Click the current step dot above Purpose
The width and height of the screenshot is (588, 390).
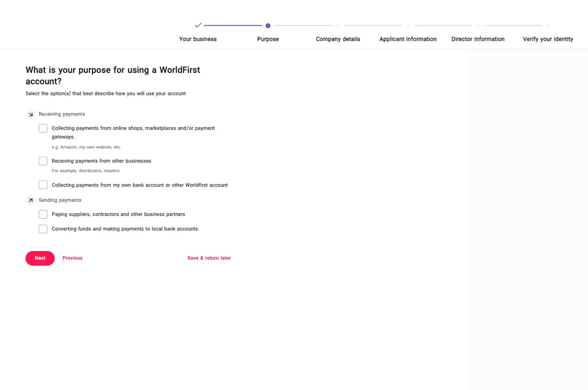click(x=268, y=26)
